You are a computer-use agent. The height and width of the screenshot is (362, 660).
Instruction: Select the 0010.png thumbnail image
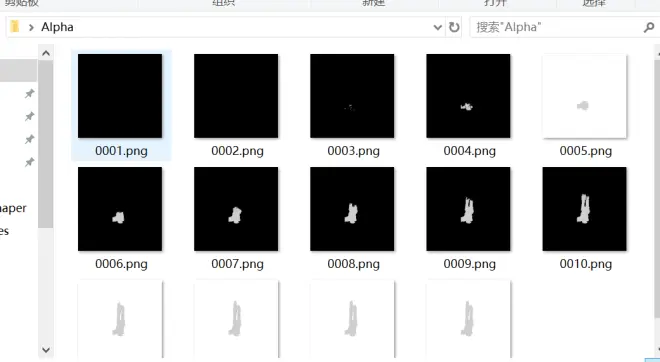(584, 209)
